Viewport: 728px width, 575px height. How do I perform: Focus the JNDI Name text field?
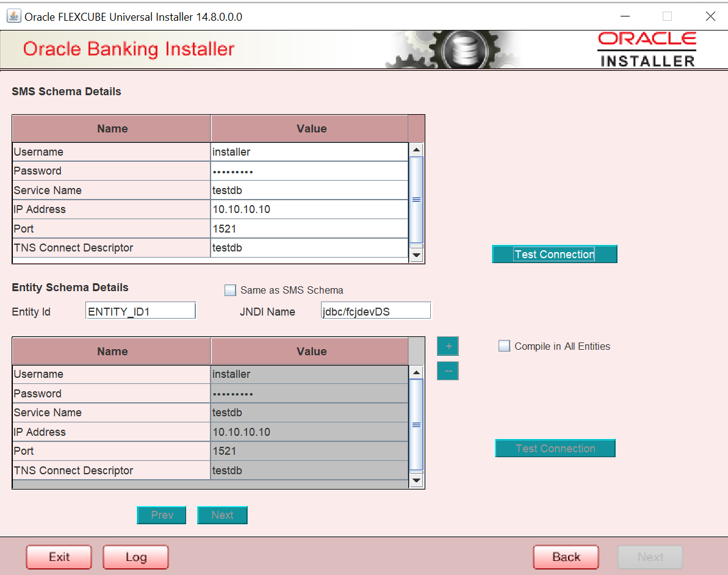click(x=375, y=311)
